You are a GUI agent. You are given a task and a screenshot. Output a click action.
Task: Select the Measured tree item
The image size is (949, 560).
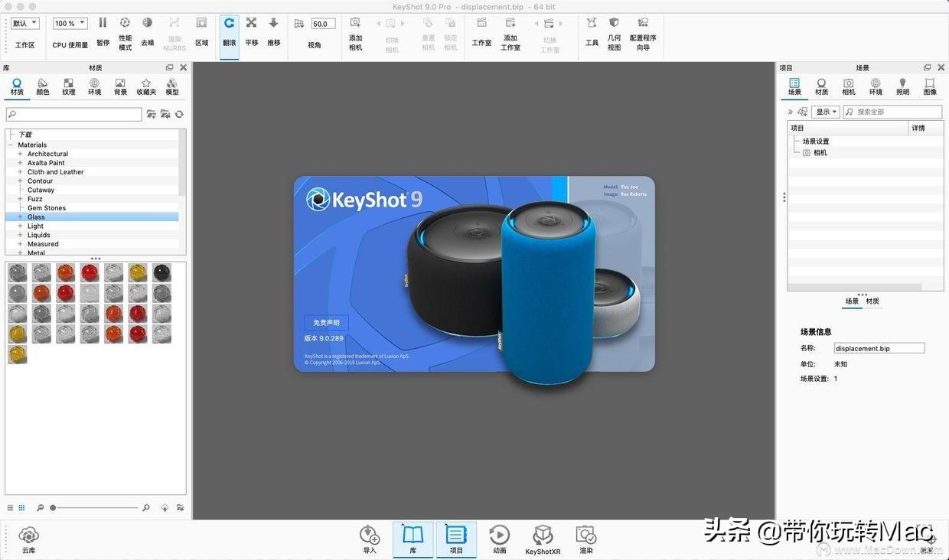(43, 244)
